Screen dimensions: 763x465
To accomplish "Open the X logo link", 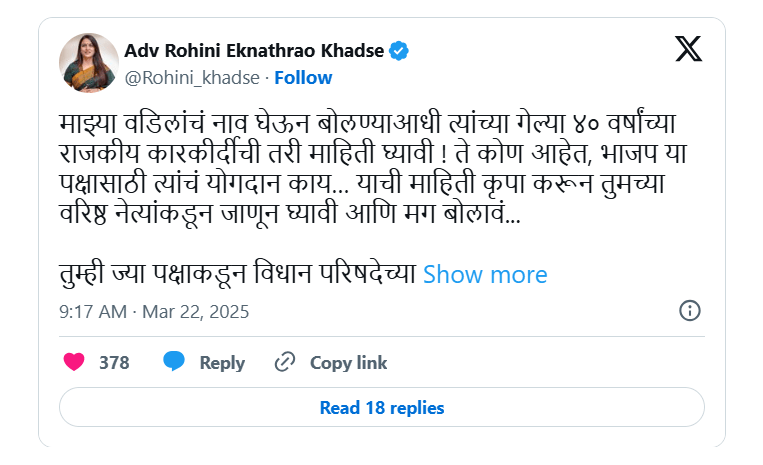I will tap(688, 49).
